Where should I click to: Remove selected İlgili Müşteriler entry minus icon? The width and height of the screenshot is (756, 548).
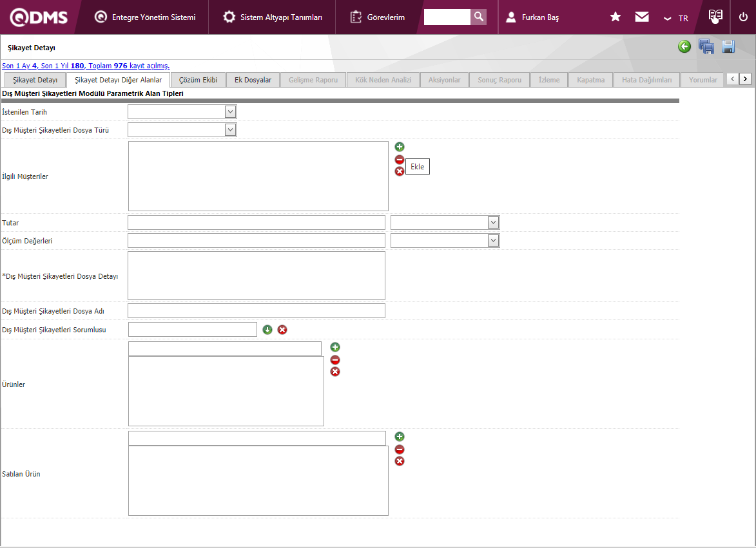(x=399, y=160)
